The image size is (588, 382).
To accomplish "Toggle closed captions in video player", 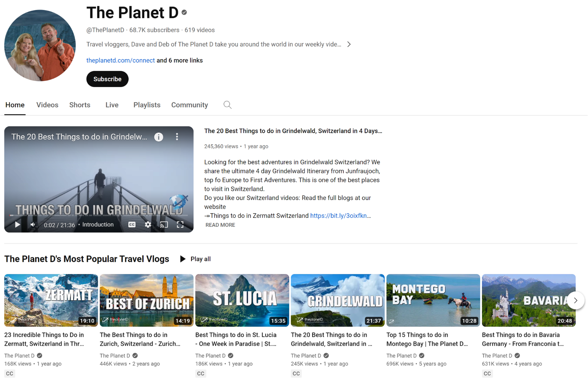I will 132,225.
